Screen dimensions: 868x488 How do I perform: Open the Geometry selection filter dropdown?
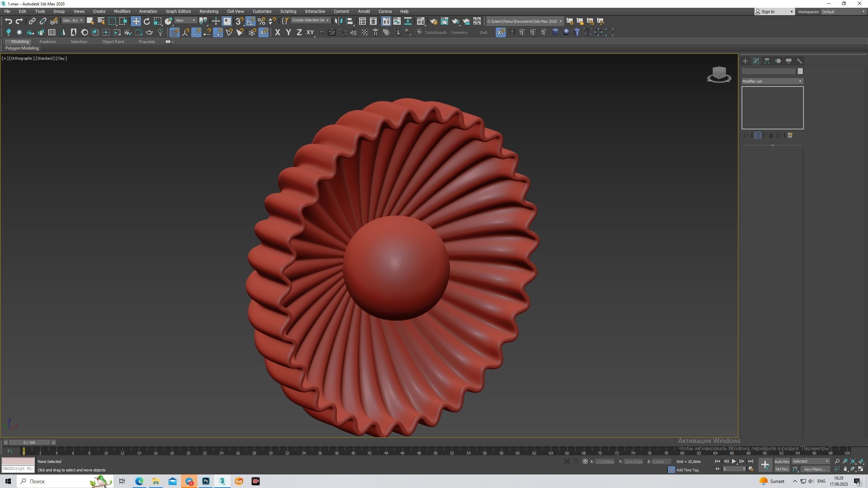[x=73, y=21]
